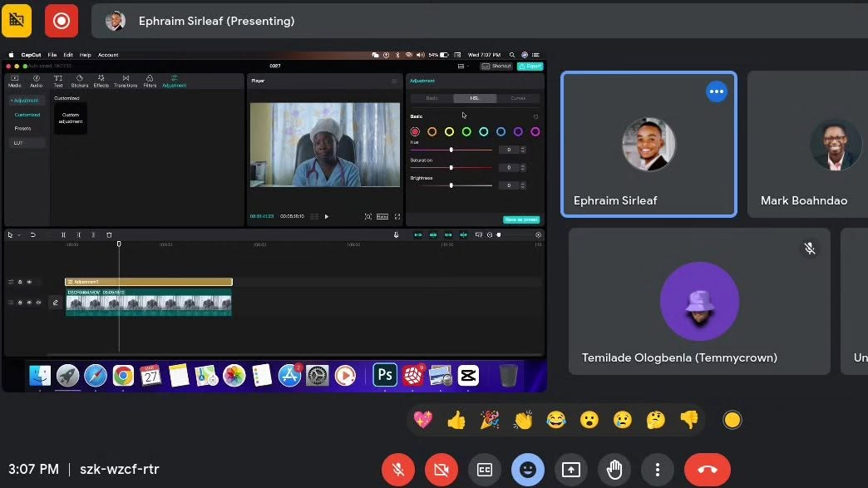The image size is (868, 488).
Task: Select the green HSL color swatch
Action: point(466,131)
